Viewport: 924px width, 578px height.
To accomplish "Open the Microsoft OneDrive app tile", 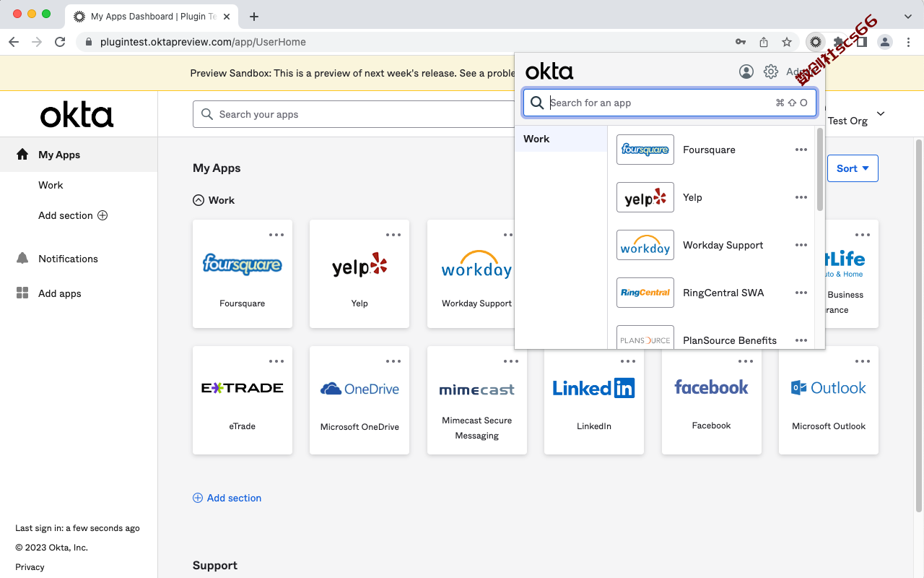I will [x=359, y=400].
